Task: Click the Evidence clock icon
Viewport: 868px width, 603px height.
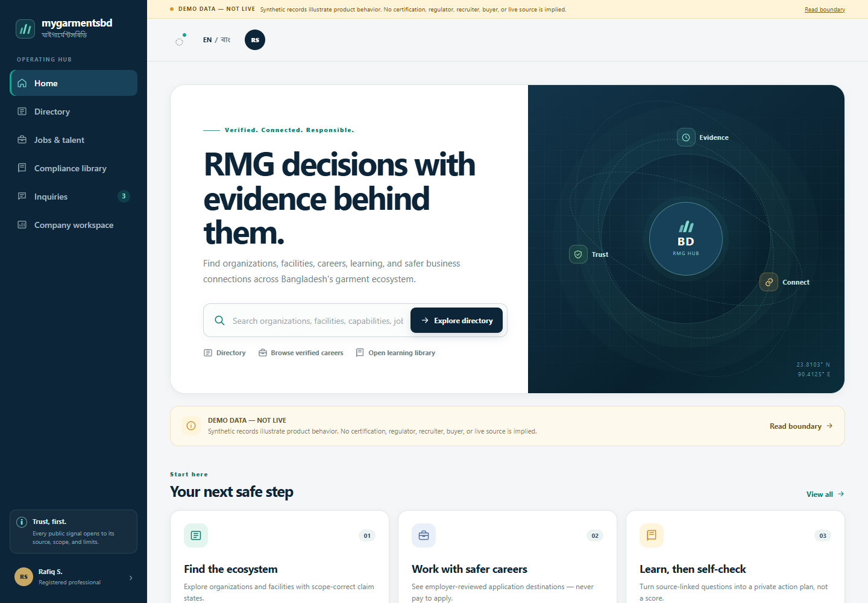Action: tap(686, 137)
